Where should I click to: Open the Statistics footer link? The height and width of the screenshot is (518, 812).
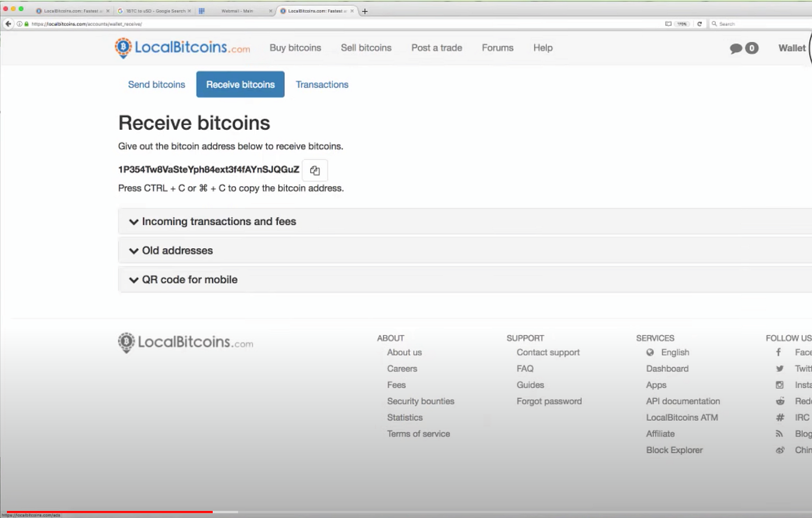[x=405, y=417]
